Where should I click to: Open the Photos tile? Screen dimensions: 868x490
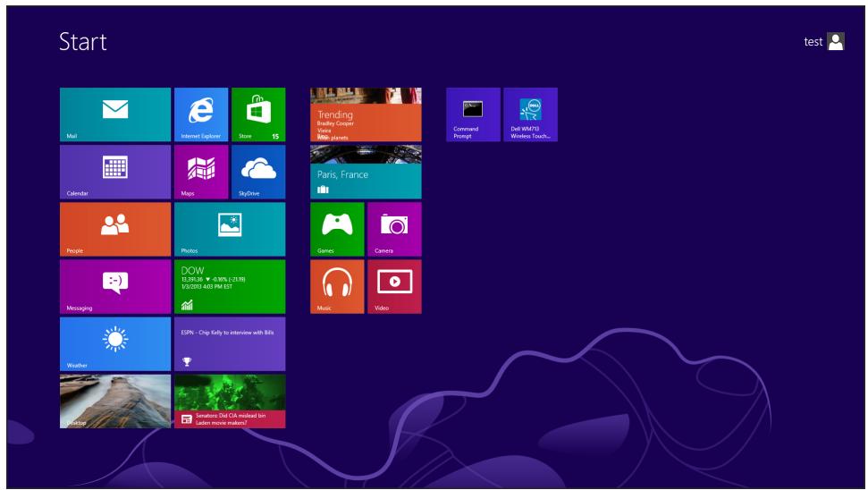(x=230, y=229)
